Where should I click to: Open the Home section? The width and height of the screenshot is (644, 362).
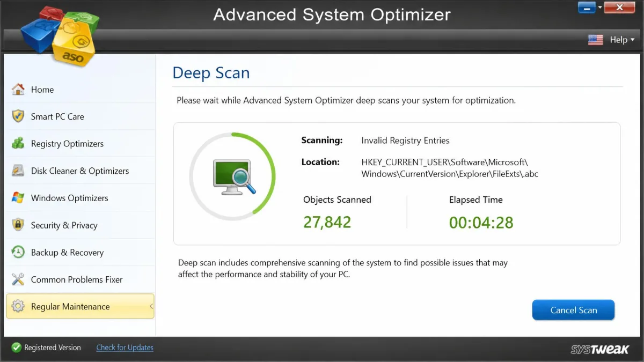click(80, 90)
